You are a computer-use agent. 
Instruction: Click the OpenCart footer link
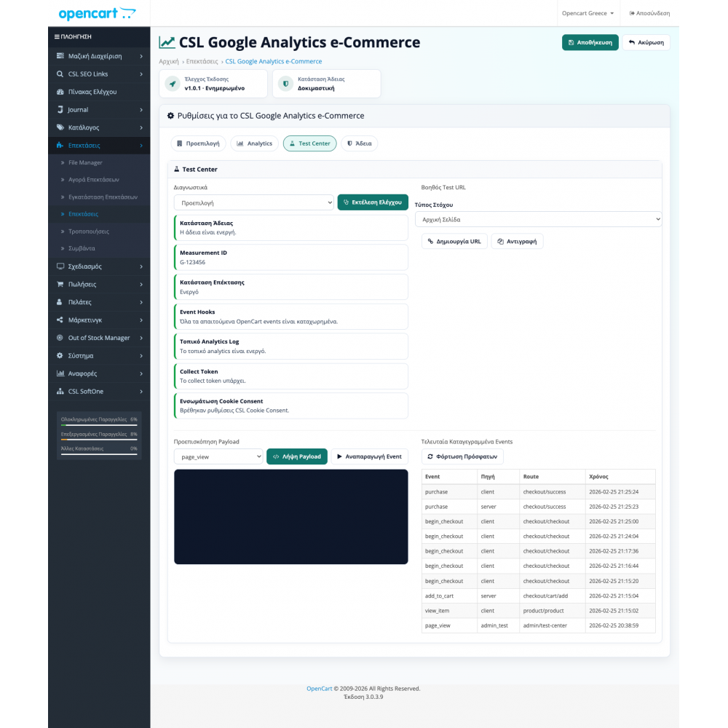click(x=320, y=689)
